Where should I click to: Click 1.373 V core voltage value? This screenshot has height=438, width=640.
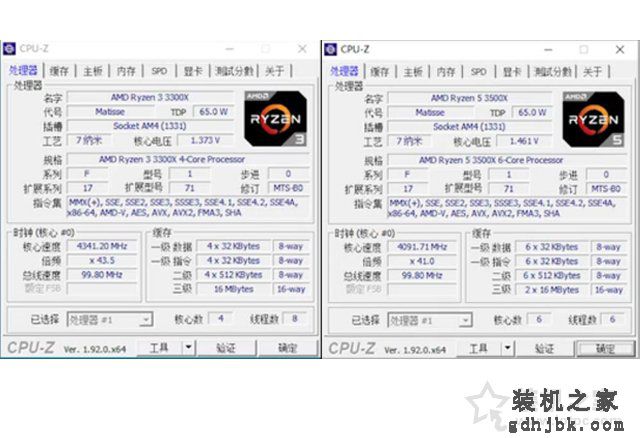pos(205,140)
